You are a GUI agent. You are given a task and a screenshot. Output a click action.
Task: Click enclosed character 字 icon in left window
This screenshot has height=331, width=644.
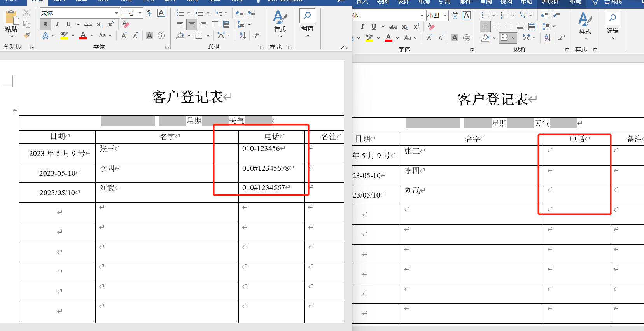[x=161, y=35]
